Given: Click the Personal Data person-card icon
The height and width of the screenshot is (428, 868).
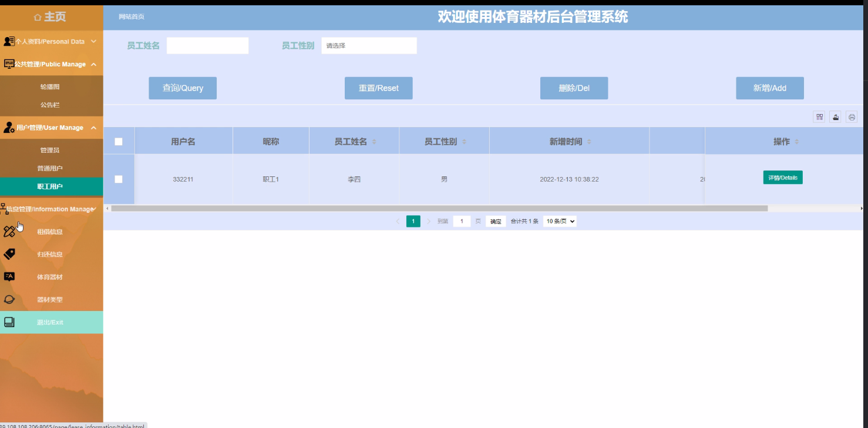Looking at the screenshot, I should pos(9,41).
